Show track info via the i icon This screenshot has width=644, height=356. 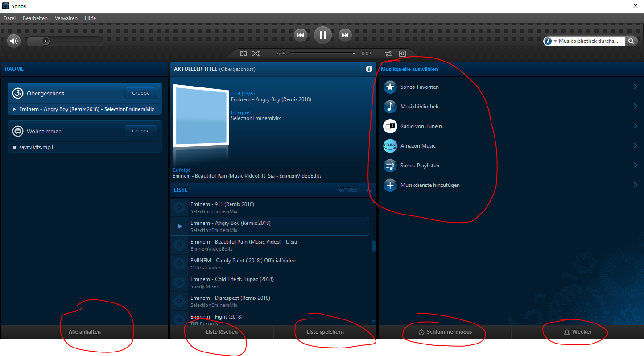(x=369, y=69)
